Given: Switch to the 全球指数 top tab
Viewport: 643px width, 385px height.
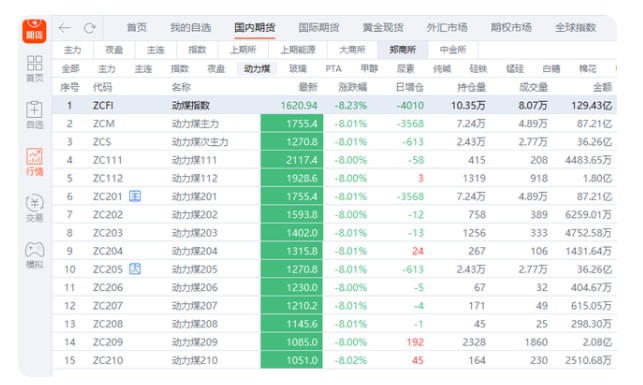Looking at the screenshot, I should [x=575, y=28].
